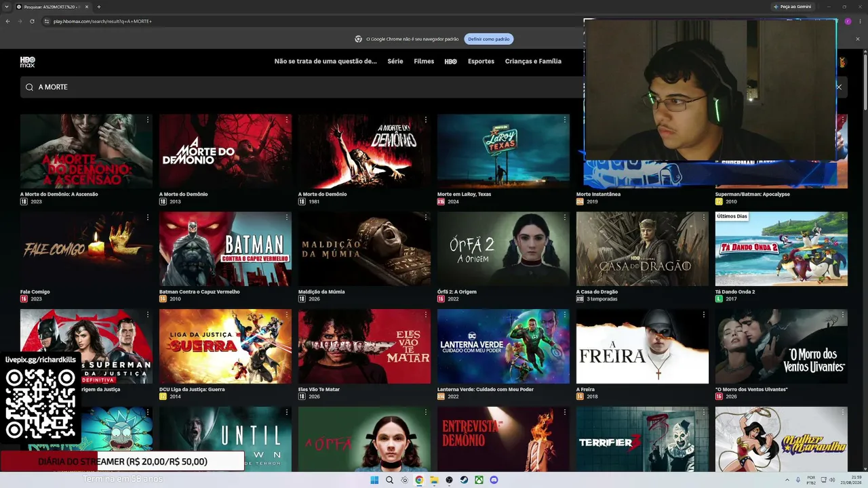Open options menu for Batman Contra o Capuz Vermelho
This screenshot has height=488, width=868.
pos(287,217)
